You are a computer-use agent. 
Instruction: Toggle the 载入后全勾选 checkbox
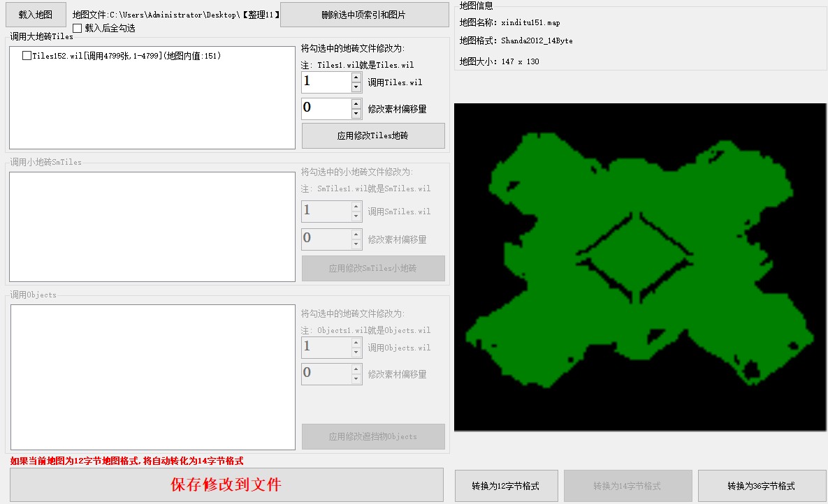[78, 29]
